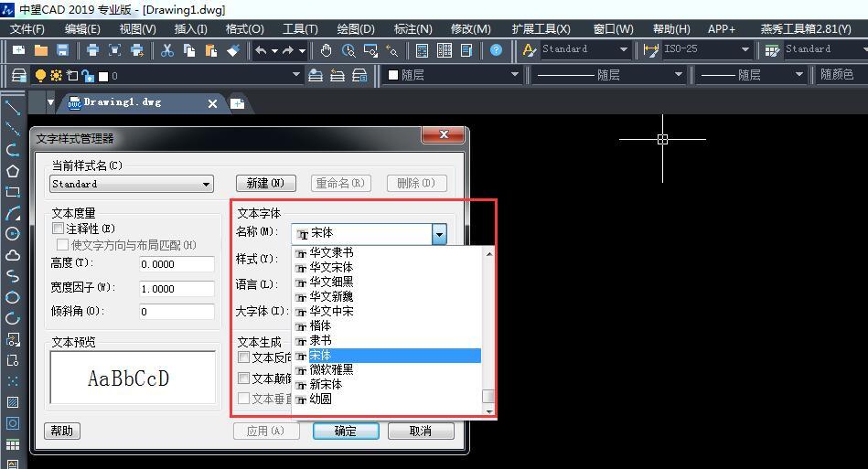Viewport: 868px width, 469px height.
Task: Activate the Pan hand tool
Action: click(x=326, y=50)
